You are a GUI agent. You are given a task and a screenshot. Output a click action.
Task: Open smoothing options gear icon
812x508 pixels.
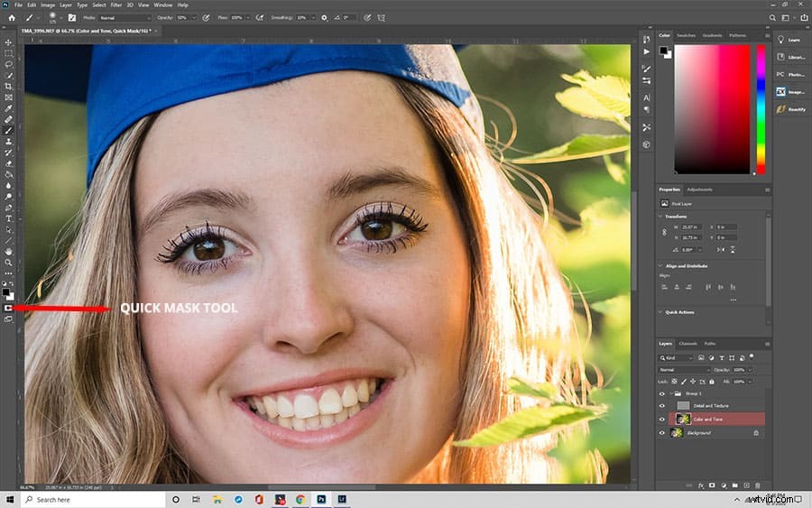324,18
